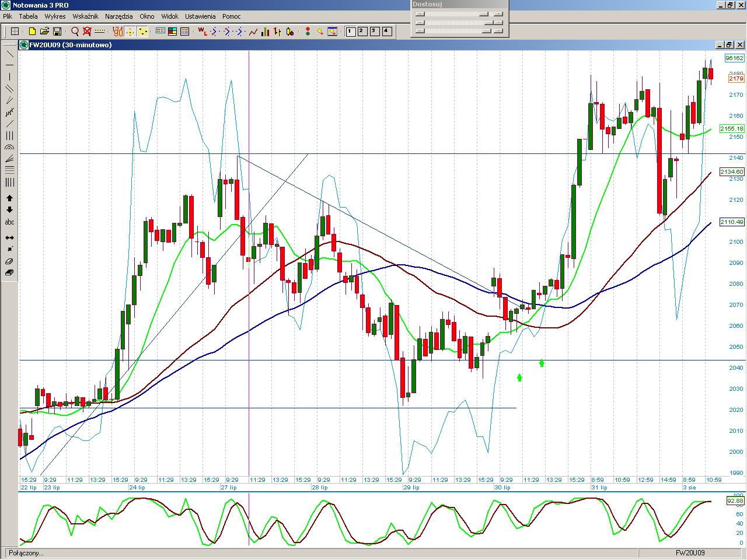This screenshot has height=560, width=747.
Task: Click the magnifying glass zoom icon
Action: [75, 32]
